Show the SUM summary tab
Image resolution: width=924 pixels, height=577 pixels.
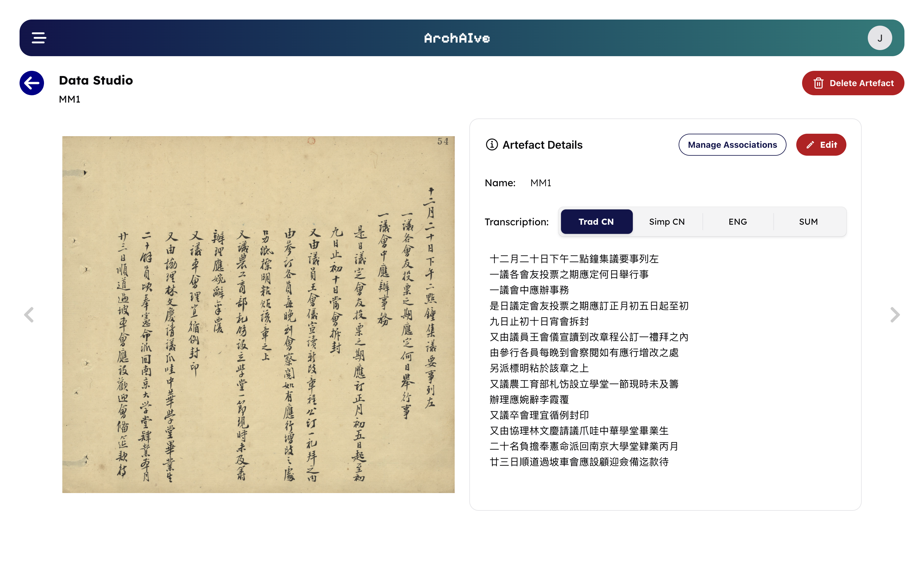coord(808,222)
